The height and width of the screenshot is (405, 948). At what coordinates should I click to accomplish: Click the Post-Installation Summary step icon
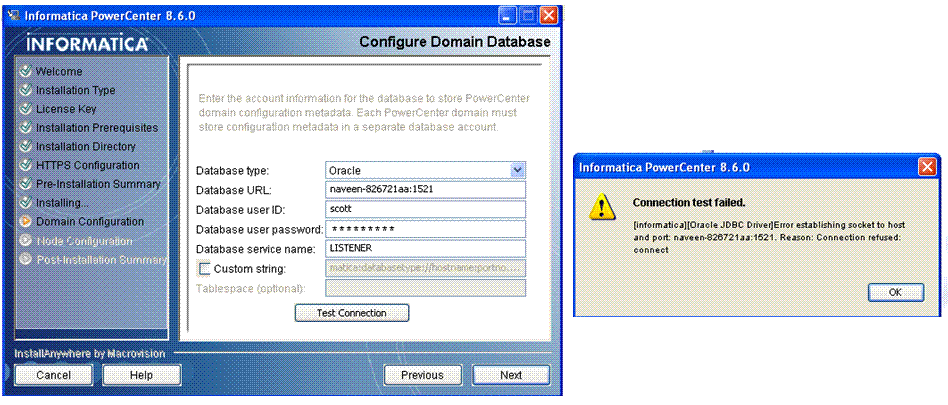25,259
